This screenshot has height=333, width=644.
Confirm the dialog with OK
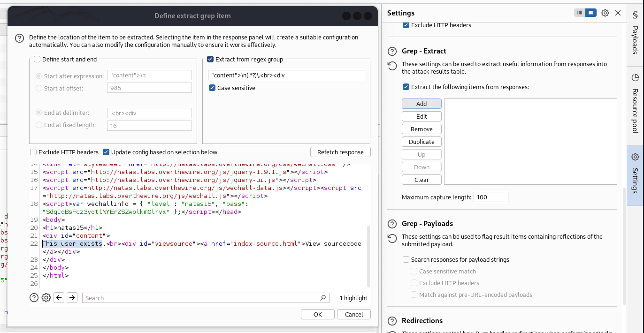(x=318, y=314)
